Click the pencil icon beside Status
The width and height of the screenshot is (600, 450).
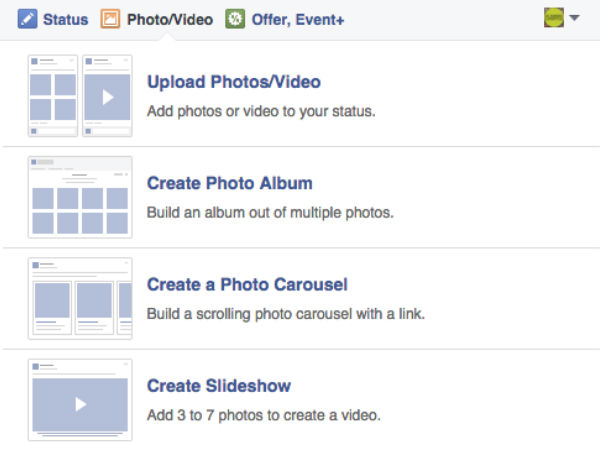[x=27, y=19]
